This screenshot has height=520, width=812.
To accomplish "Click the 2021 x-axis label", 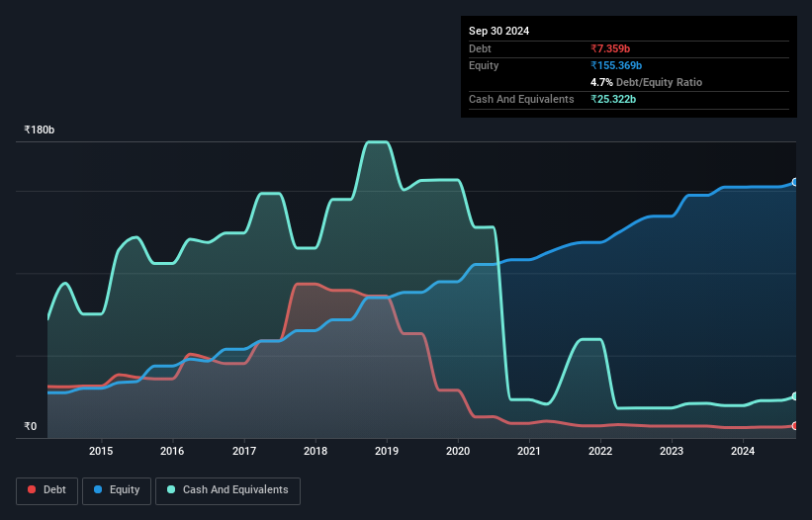I will pos(529,451).
